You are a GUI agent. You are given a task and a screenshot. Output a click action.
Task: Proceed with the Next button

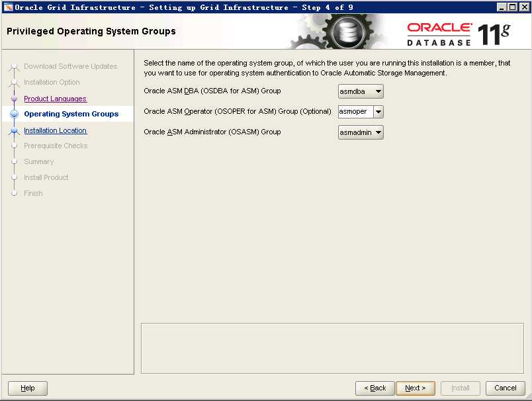416,388
